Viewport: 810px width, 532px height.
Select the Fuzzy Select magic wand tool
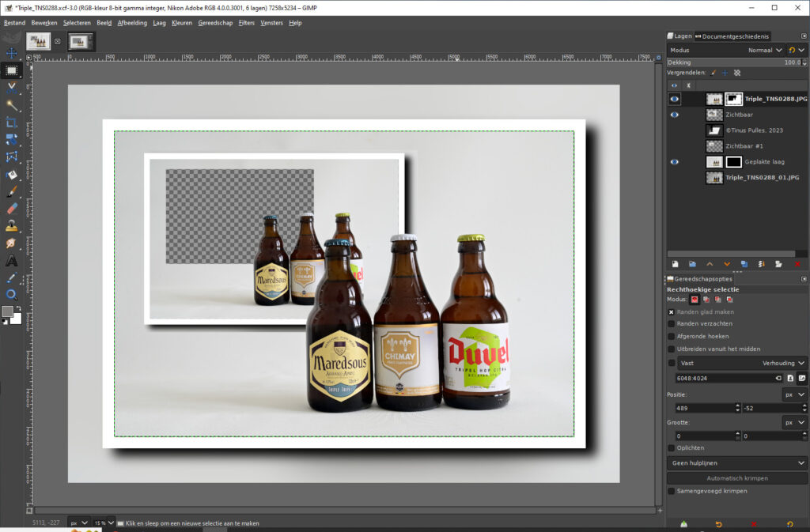tap(11, 105)
